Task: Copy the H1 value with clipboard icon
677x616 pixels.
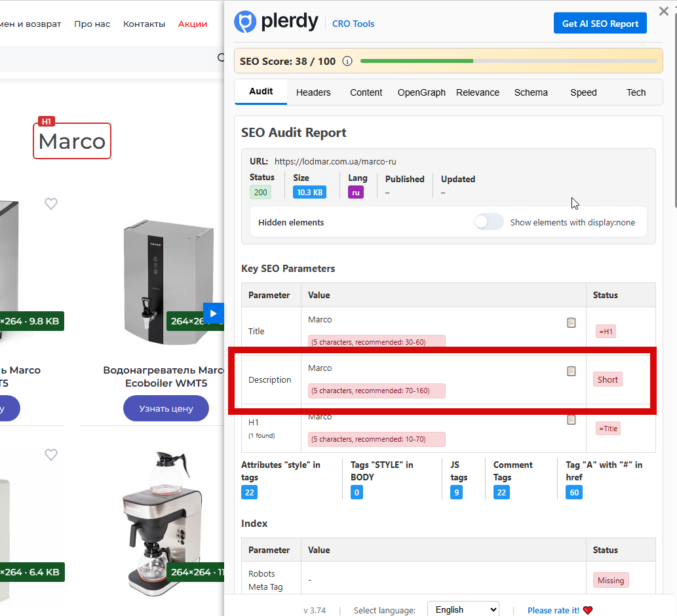Action: (571, 419)
